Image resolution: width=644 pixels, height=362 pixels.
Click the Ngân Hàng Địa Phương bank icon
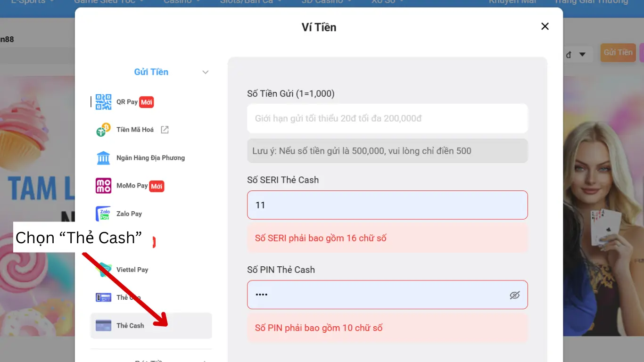click(103, 157)
